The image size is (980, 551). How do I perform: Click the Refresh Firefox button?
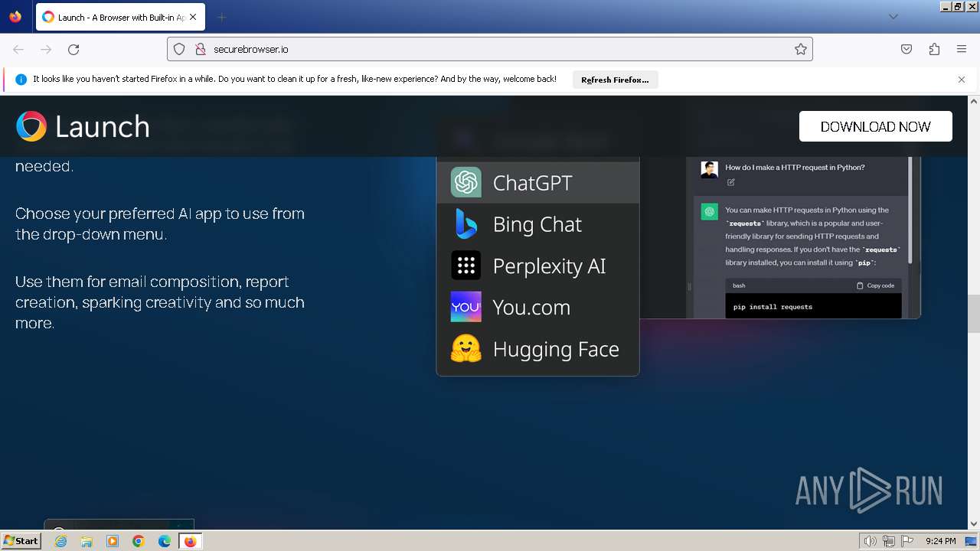coord(615,80)
